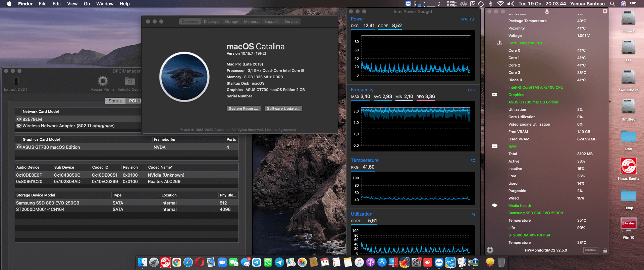The height and width of the screenshot is (270, 644).
Task: Select the Overview tab in About This Mac
Action: 190,21
